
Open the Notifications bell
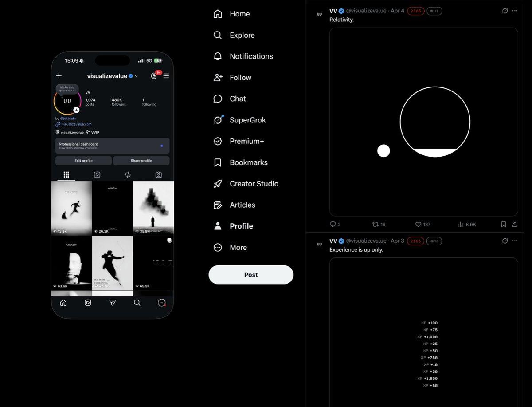click(251, 56)
